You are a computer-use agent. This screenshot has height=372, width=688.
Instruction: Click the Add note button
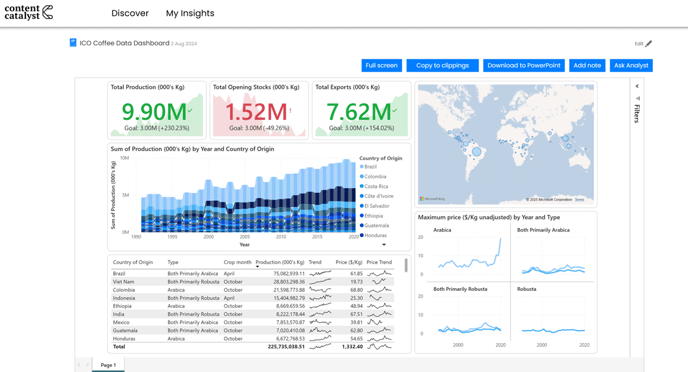coord(587,65)
